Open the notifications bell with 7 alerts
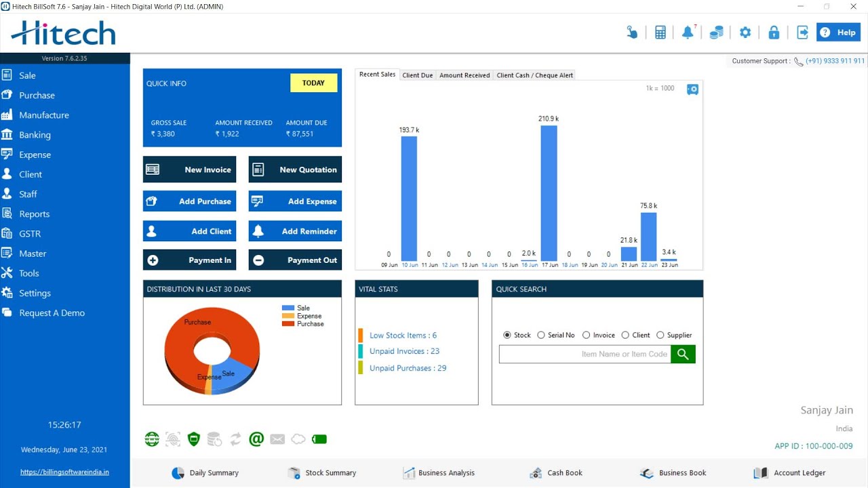 [688, 32]
